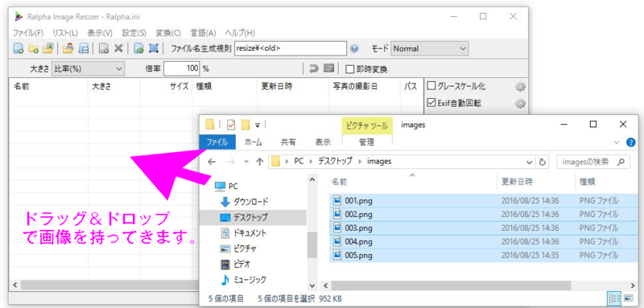Click the gray document icon left of the X
The image size is (644, 308).
[x=104, y=48]
